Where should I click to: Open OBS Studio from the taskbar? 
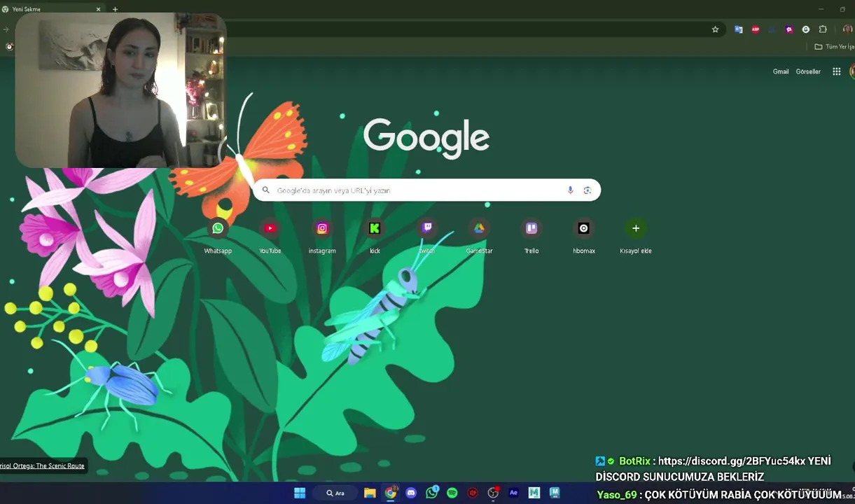tap(493, 493)
